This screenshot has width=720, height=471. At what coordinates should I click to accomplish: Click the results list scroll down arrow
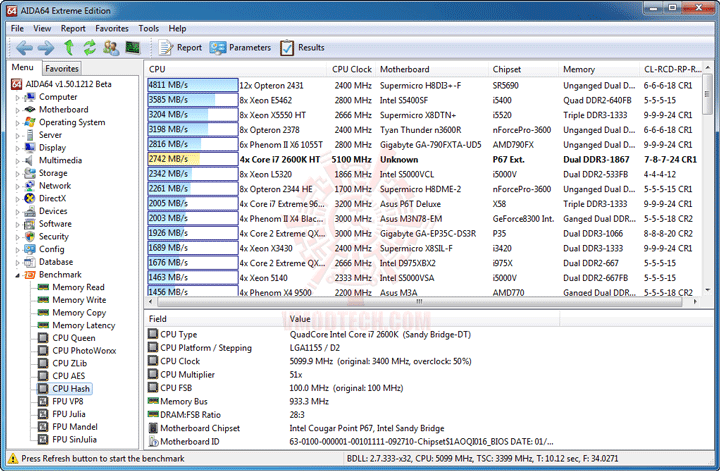click(x=708, y=290)
